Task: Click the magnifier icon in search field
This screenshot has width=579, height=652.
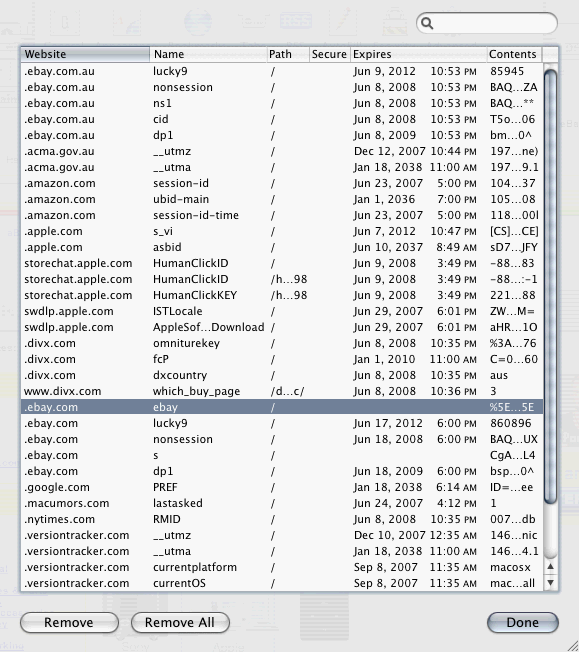Action: click(427, 23)
